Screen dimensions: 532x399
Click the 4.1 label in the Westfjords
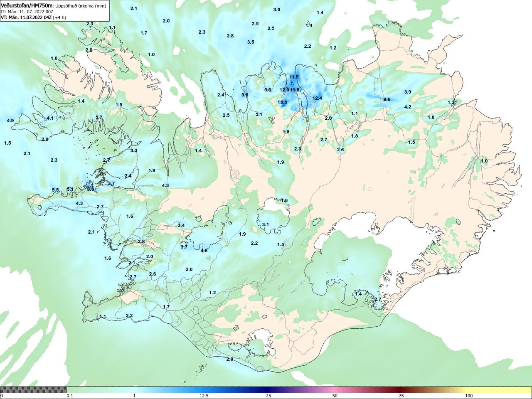tap(50, 118)
